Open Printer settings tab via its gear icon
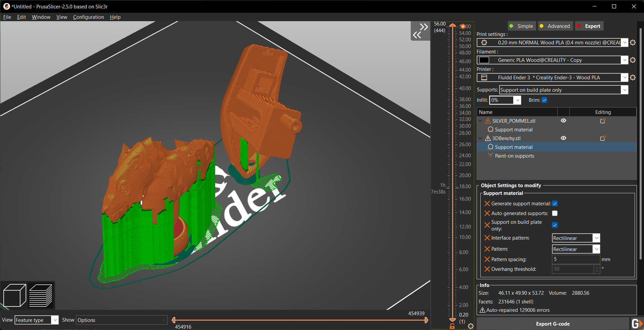The image size is (644, 330). (633, 78)
